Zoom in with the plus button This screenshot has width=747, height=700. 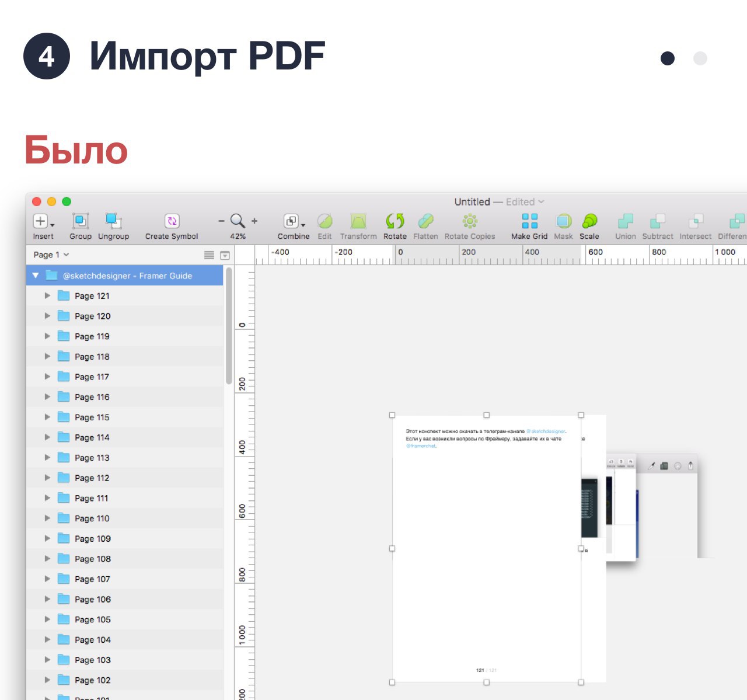click(254, 221)
